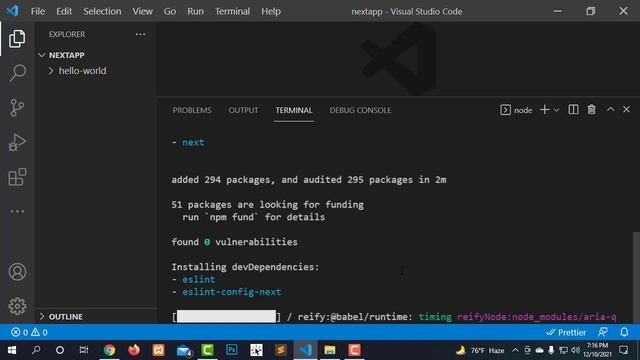
Task: Open the Run menu
Action: 195,11
